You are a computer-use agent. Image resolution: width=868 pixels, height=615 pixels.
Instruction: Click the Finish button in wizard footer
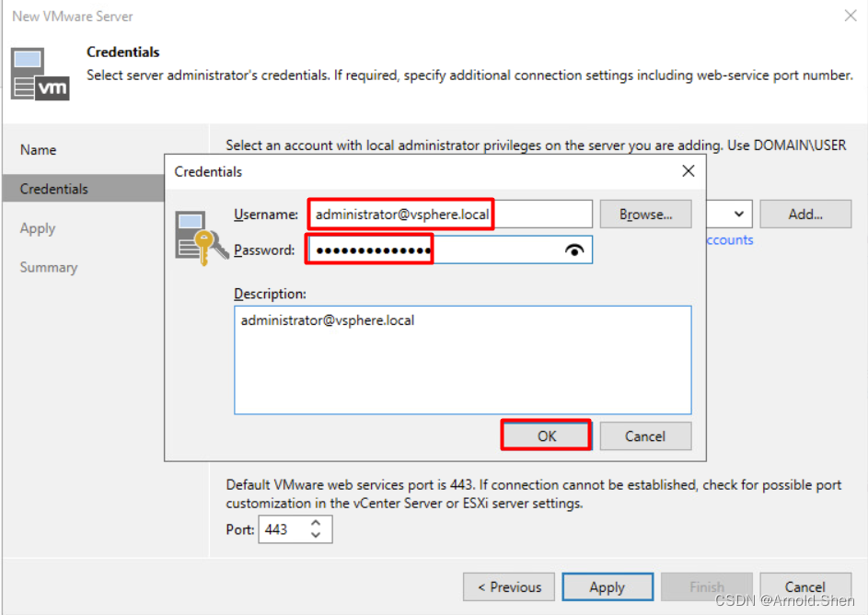coord(707,586)
